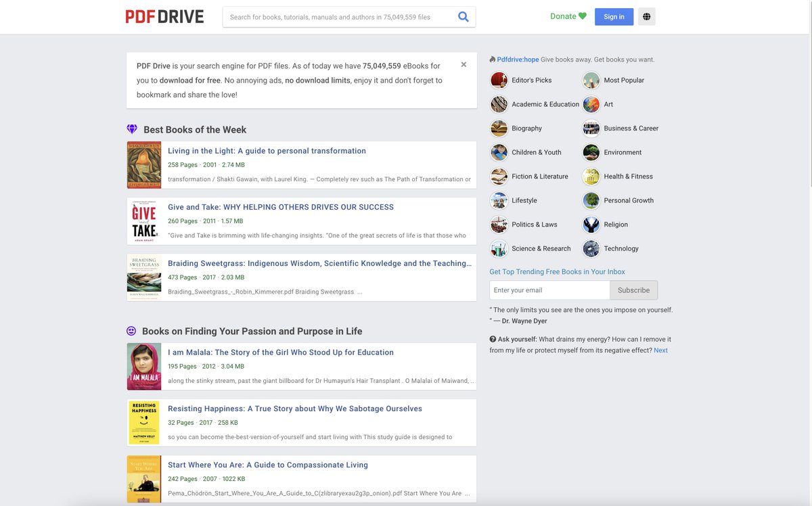
Task: Click the search magnifier icon
Action: [x=464, y=17]
